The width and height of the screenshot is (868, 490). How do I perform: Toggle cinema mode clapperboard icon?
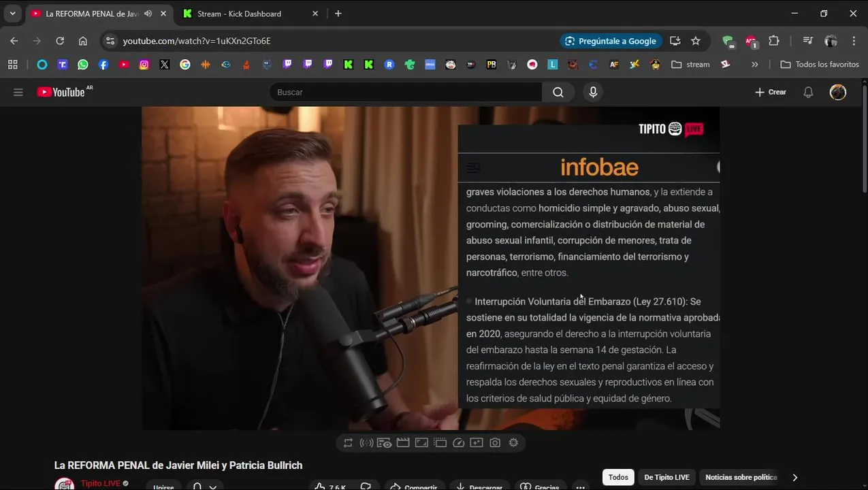403,442
